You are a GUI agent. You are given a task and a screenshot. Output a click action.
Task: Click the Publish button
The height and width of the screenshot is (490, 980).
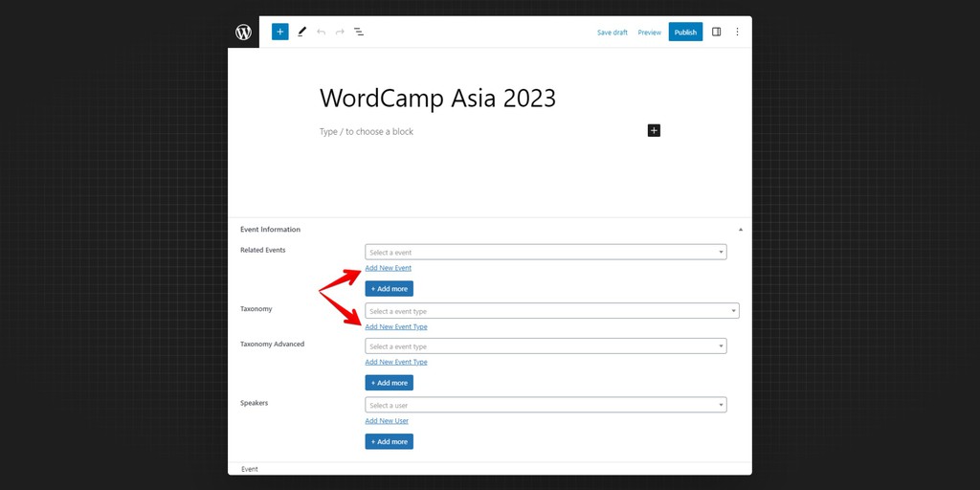[685, 32]
